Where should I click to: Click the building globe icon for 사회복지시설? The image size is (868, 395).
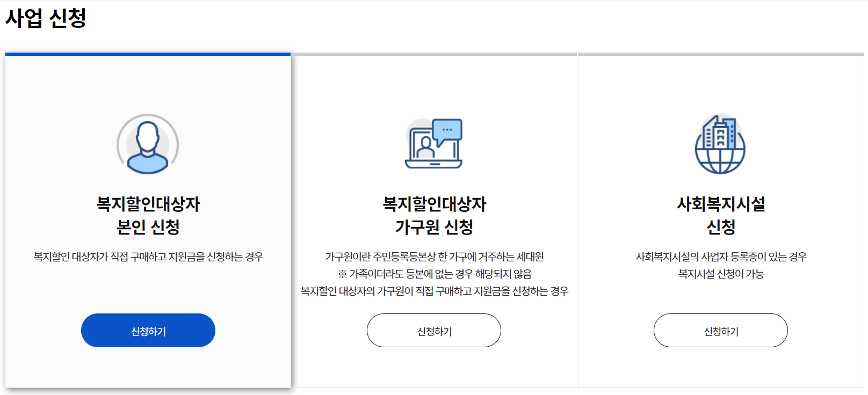pos(720,144)
